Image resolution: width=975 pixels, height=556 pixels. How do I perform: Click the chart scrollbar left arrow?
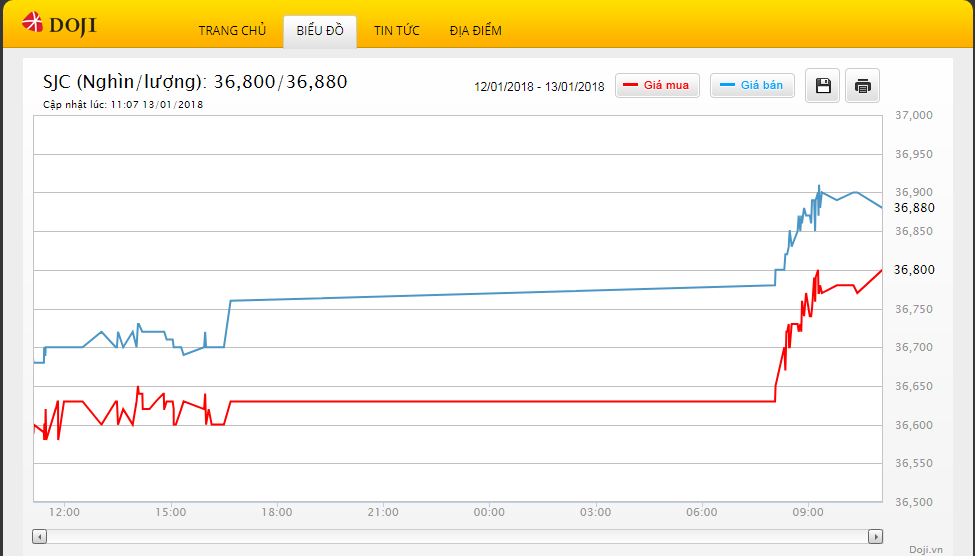coord(40,536)
